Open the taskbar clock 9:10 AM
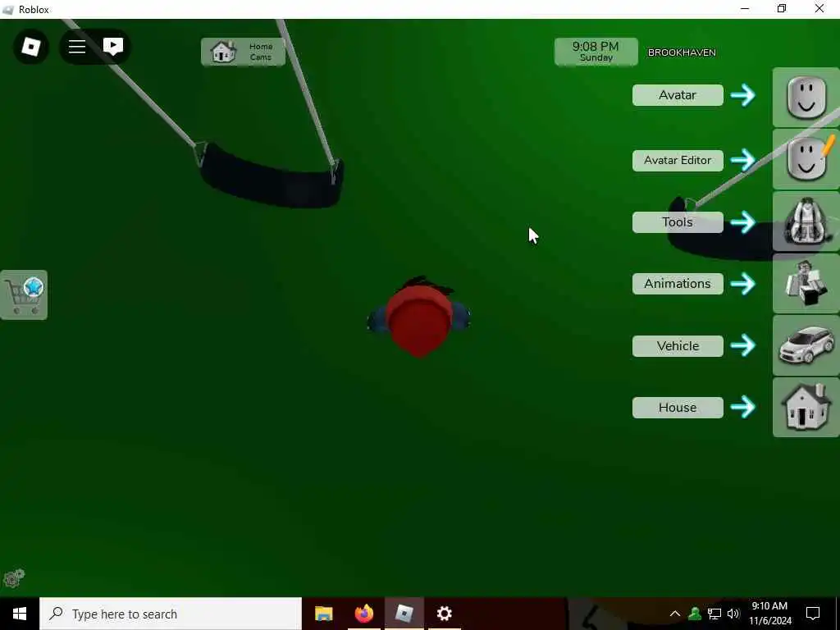 point(769,614)
